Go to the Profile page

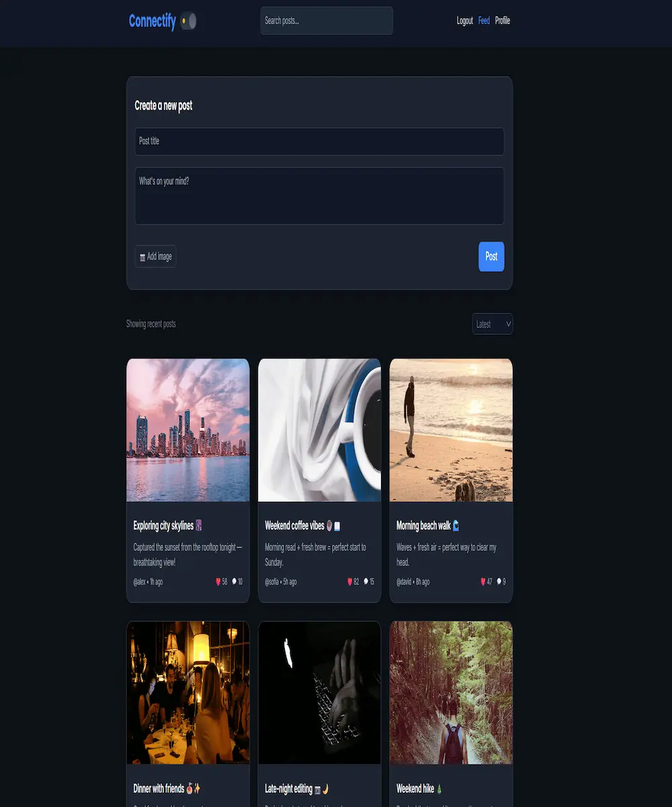(503, 21)
